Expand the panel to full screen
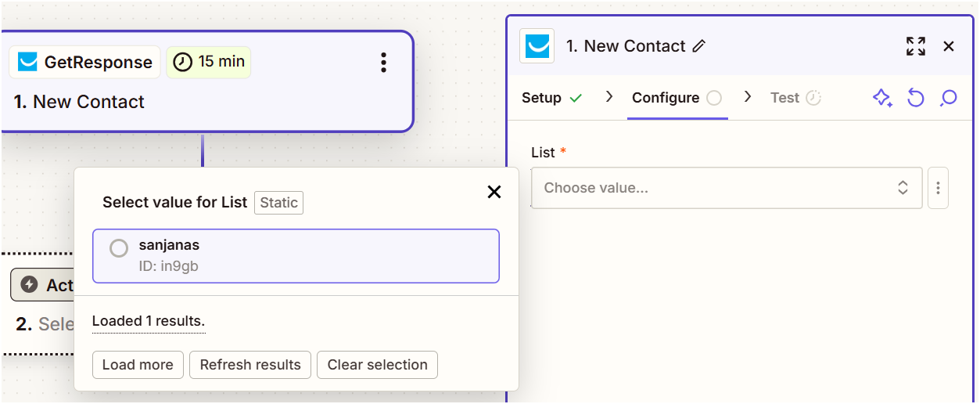The height and width of the screenshot is (404, 980). pyautogui.click(x=916, y=46)
